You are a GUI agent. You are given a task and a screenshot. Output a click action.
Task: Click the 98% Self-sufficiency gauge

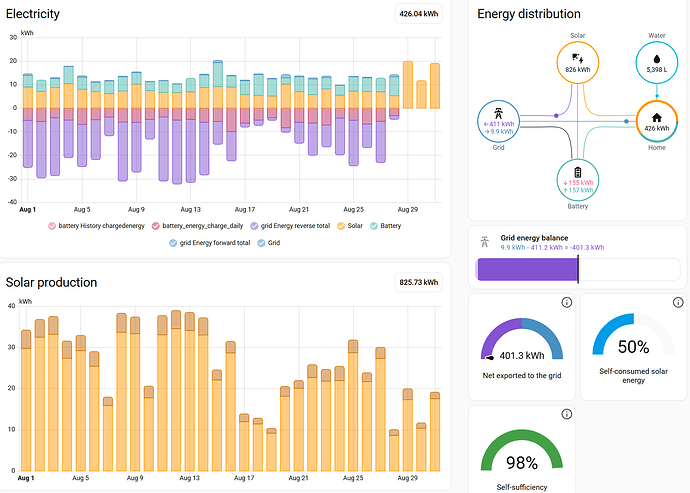[522, 451]
